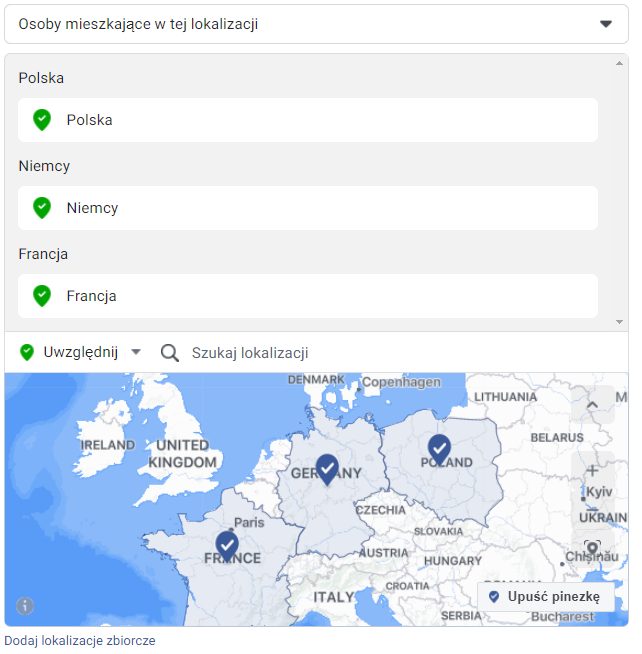Expand the Uwzględnij include/exclude dropdown
This screenshot has width=642, height=654.
(136, 353)
